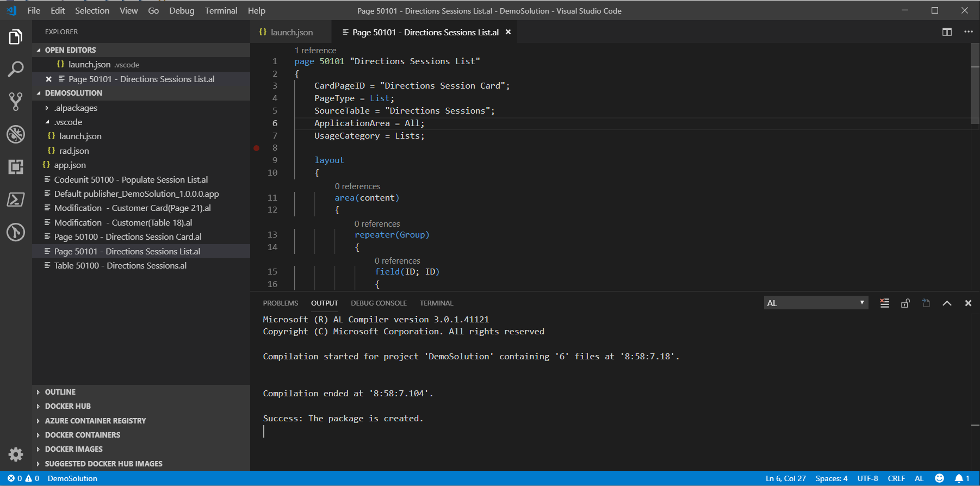Close the Page 50101 editor tab
Viewport: 980px width, 486px height.
(508, 32)
